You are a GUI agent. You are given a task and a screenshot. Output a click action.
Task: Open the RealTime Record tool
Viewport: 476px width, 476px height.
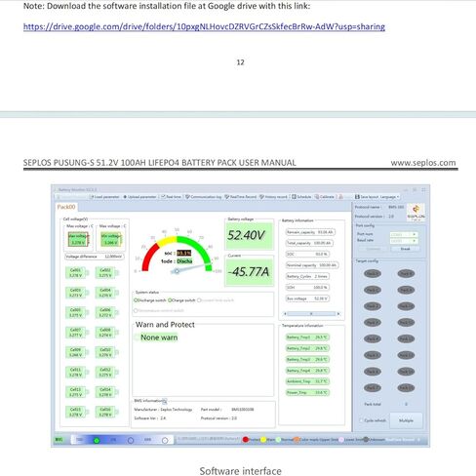(x=241, y=197)
